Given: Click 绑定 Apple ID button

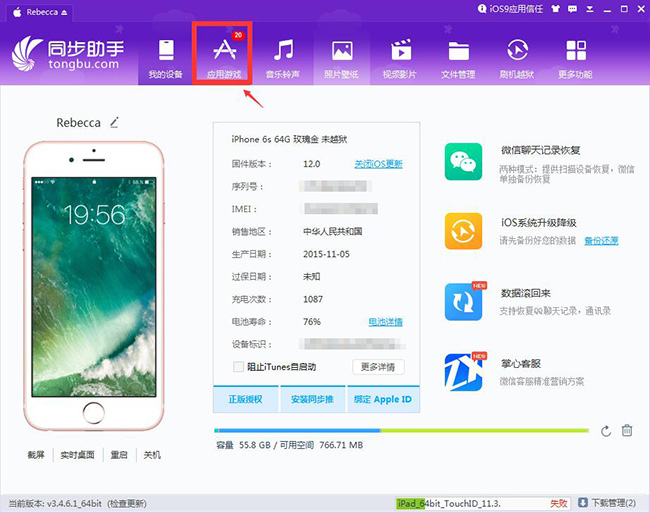Looking at the screenshot, I should pos(383,399).
